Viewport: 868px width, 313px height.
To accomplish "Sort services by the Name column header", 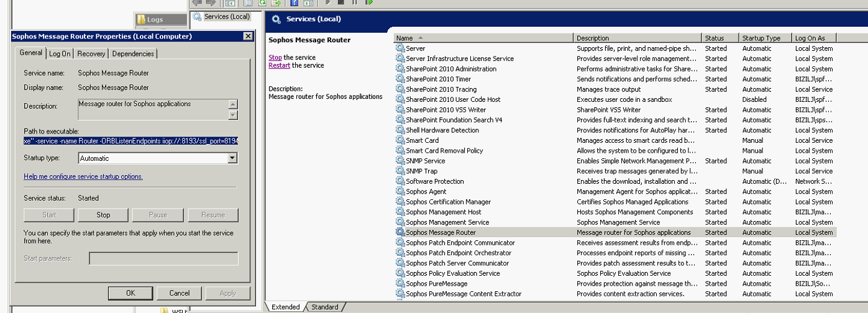I will coord(484,38).
